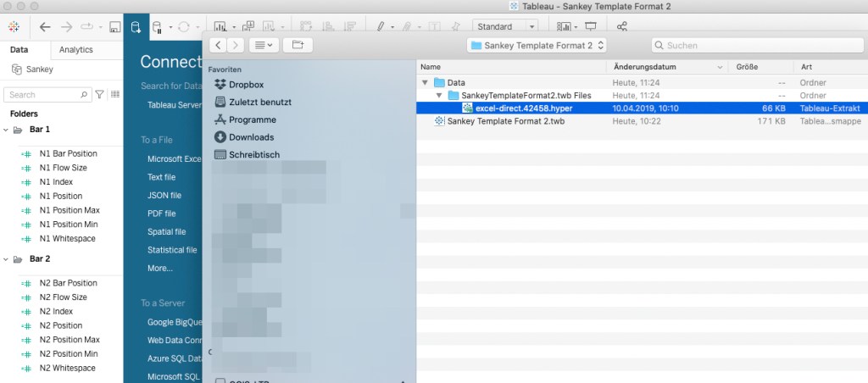Click the Highlight pen icon

click(x=381, y=26)
